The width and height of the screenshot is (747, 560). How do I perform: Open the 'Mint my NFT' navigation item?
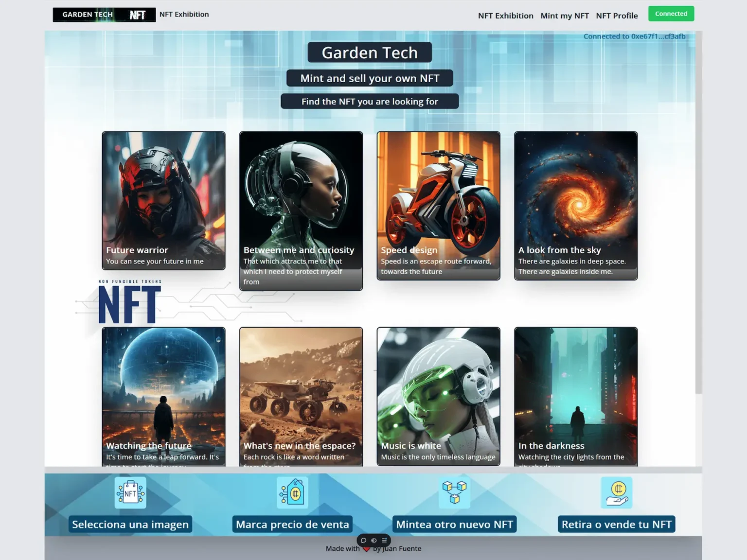click(565, 16)
